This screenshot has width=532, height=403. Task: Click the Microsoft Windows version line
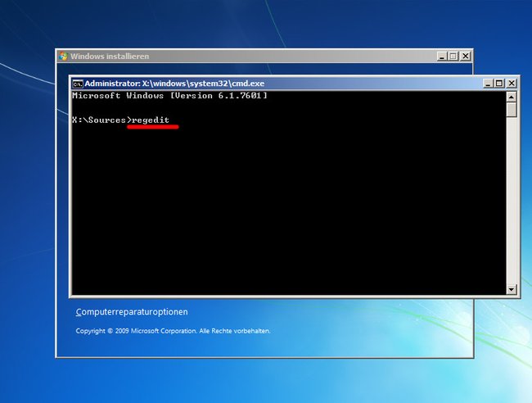tap(169, 96)
